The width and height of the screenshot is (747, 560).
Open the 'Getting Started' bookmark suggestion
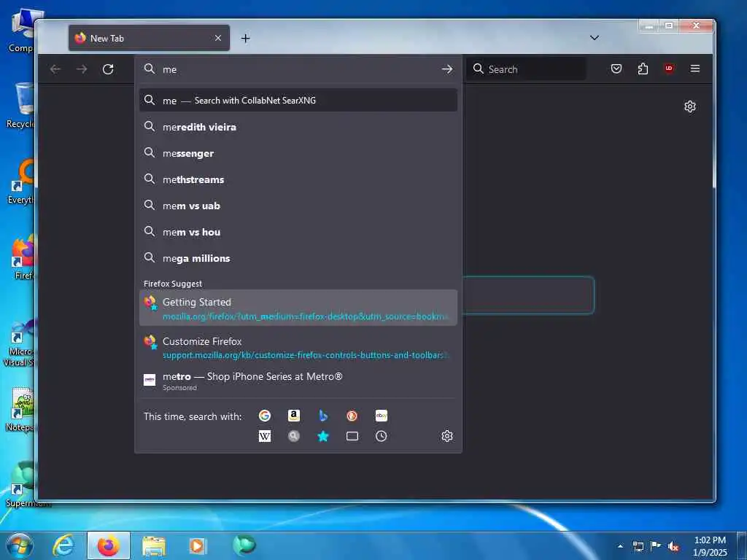pos(298,308)
